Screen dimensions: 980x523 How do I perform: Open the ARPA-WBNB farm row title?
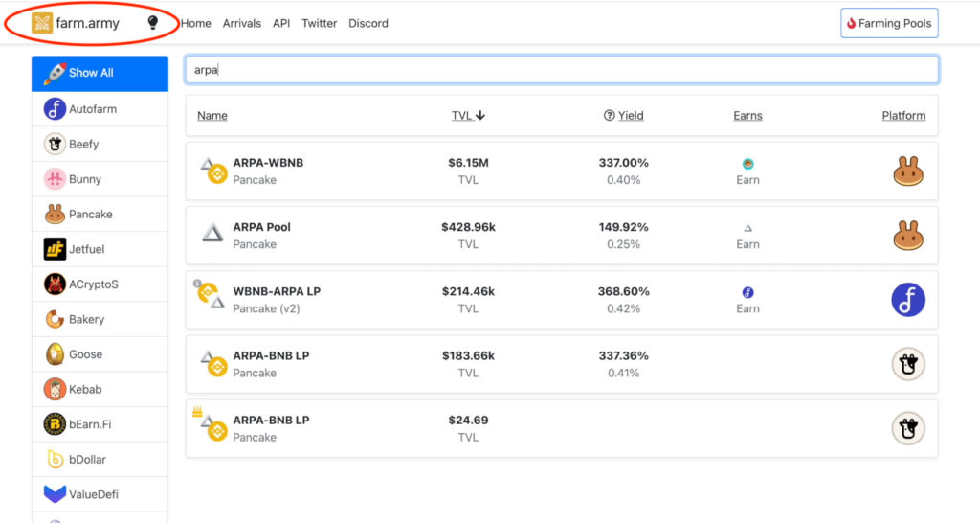tap(268, 163)
